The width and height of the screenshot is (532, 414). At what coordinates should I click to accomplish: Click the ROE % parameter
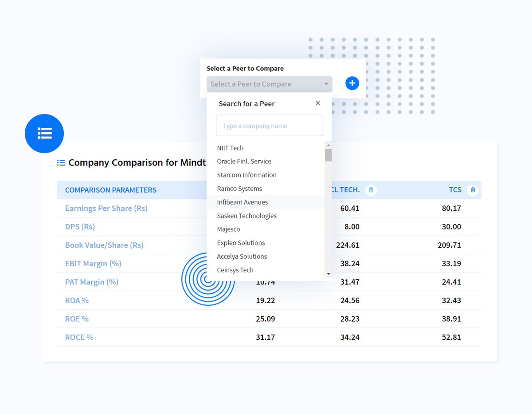77,319
